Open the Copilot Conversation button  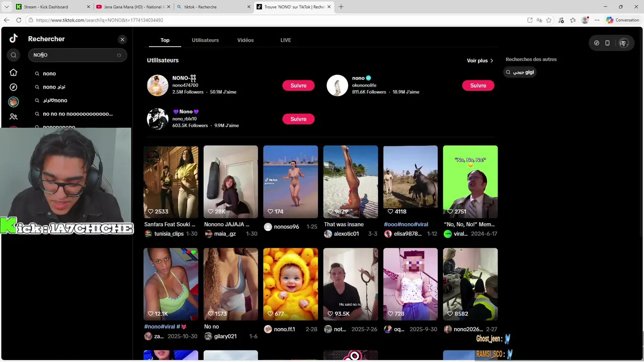pyautogui.click(x=623, y=20)
